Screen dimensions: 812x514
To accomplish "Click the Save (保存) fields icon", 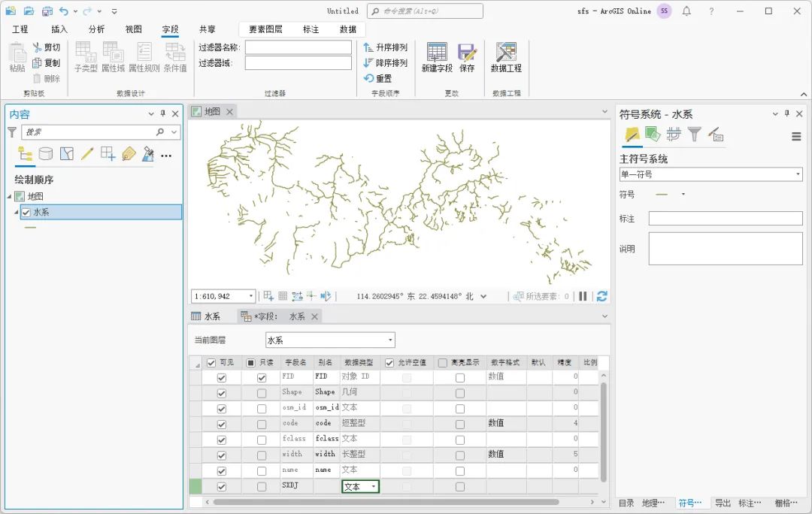I will pyautogui.click(x=467, y=57).
